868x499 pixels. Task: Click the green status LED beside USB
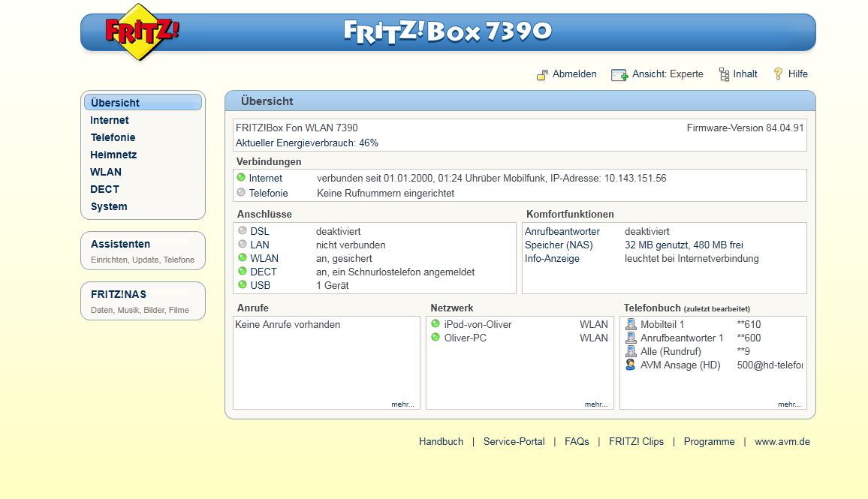[243, 285]
